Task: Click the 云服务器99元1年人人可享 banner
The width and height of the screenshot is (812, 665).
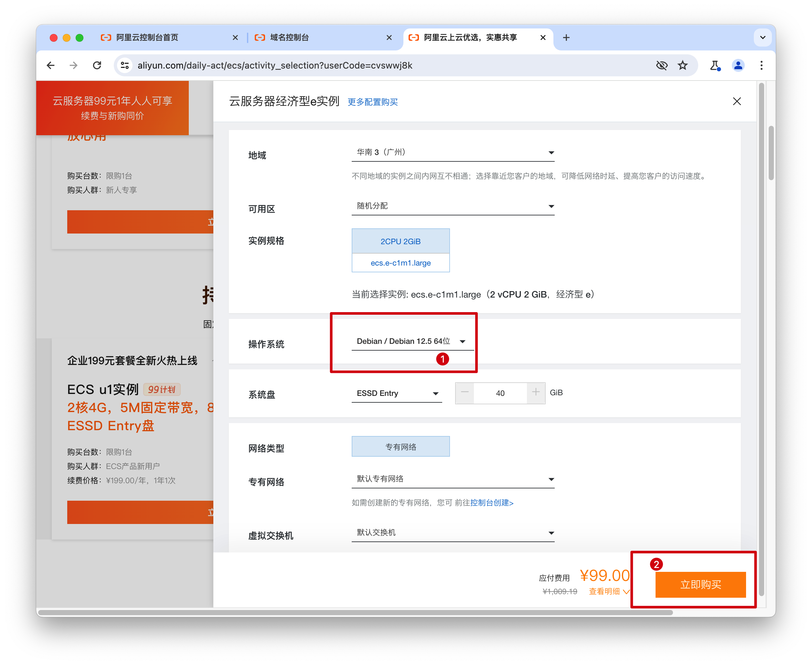Action: [112, 108]
